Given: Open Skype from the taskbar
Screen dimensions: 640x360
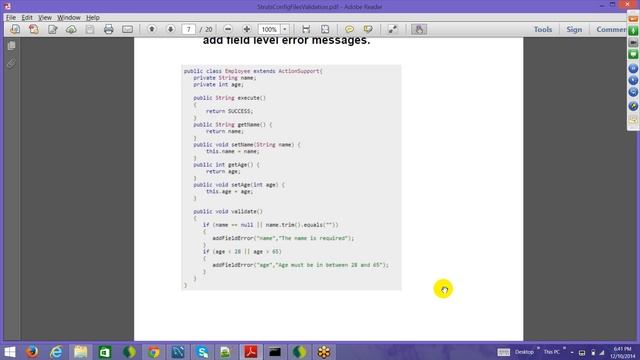Looking at the screenshot, I should pyautogui.click(x=202, y=352).
